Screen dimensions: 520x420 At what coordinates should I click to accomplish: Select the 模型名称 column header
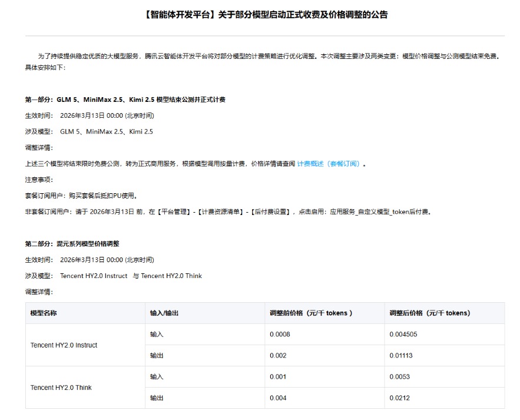coord(44,313)
